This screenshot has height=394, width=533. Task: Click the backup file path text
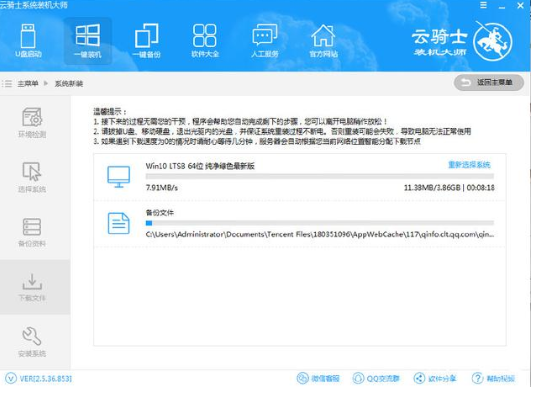tap(320, 234)
